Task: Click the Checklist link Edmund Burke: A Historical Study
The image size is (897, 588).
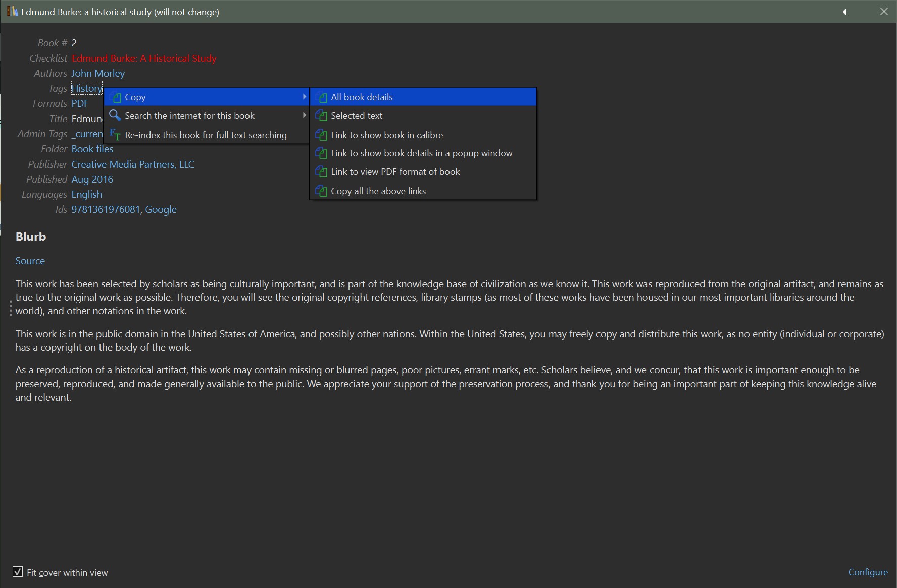Action: click(x=144, y=58)
